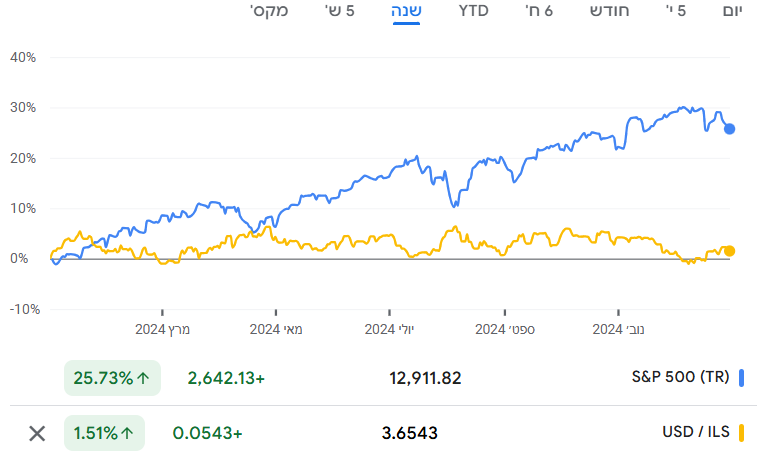
Task: Open the USD / ILS currency pair link
Action: click(696, 433)
